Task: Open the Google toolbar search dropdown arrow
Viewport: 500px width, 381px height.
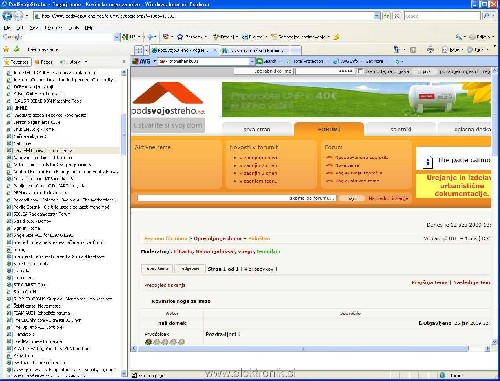Action: [117, 37]
